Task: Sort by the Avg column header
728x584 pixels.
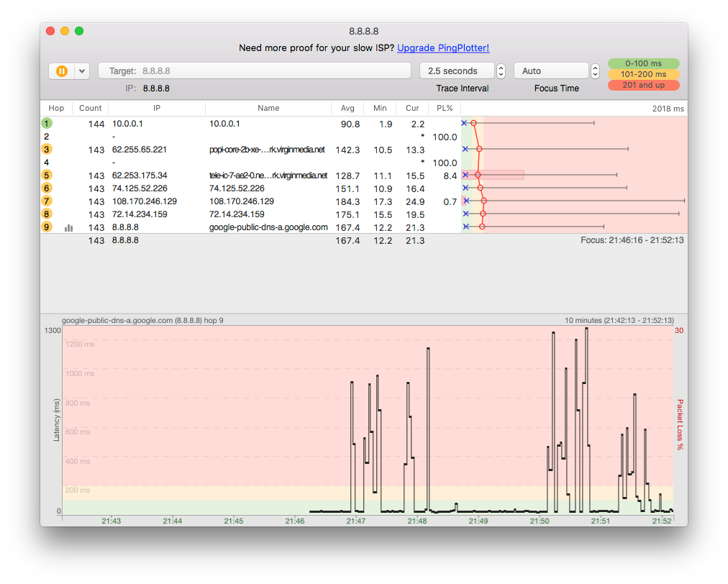Action: tap(347, 108)
